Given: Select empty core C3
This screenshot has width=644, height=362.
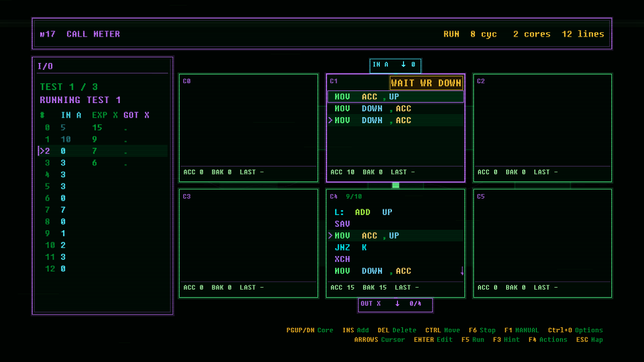Looking at the screenshot, I should click(249, 243).
